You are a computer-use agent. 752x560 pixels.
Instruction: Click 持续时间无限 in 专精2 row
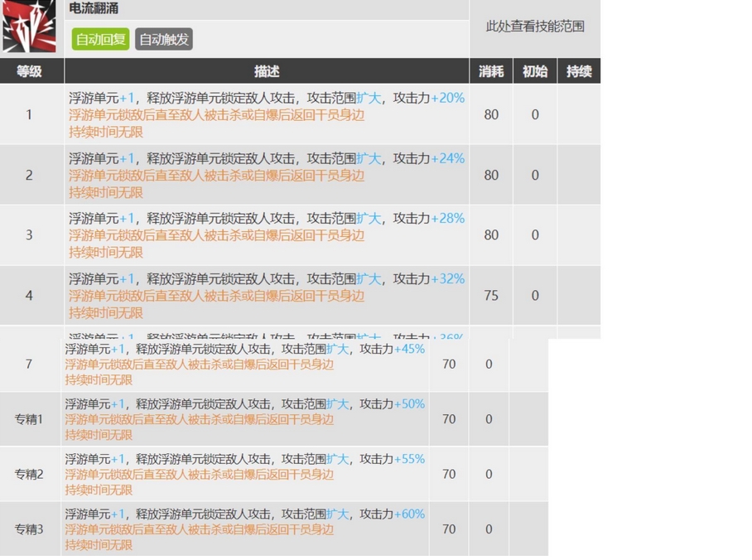[x=99, y=490]
